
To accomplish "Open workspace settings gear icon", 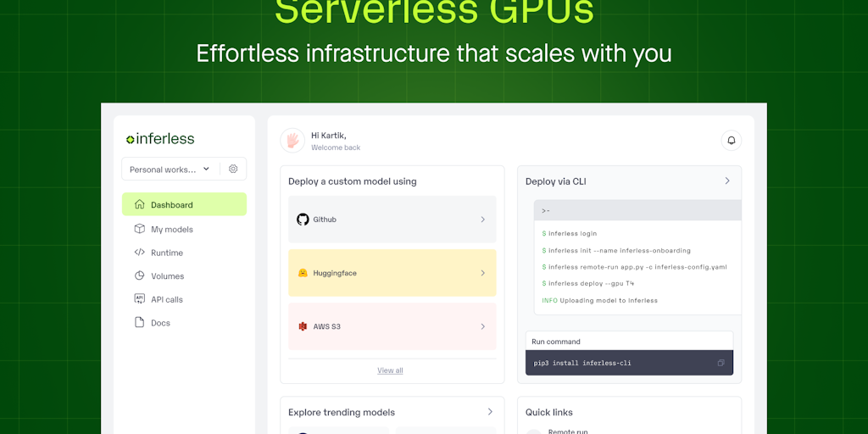I will click(x=233, y=169).
